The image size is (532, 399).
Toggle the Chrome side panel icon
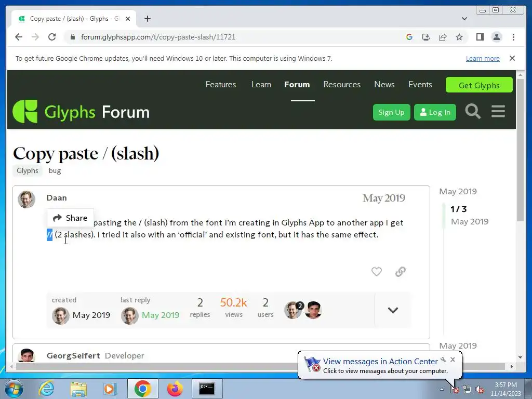(x=480, y=37)
